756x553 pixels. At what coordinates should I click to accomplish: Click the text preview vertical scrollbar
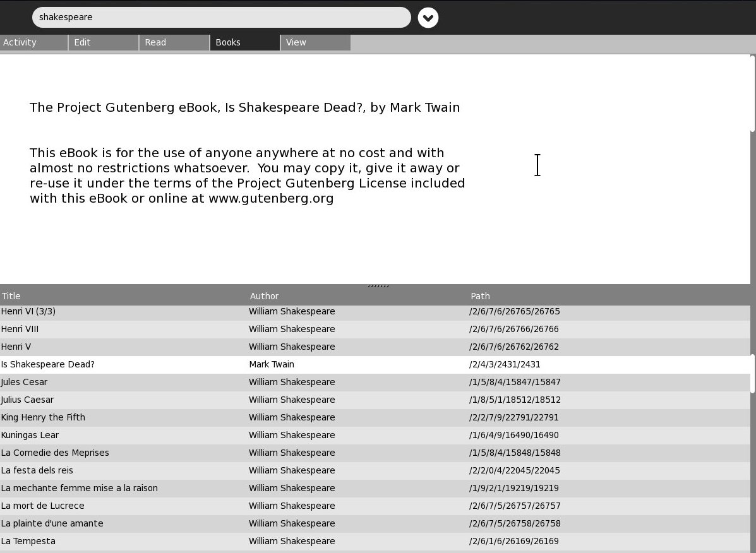752,93
